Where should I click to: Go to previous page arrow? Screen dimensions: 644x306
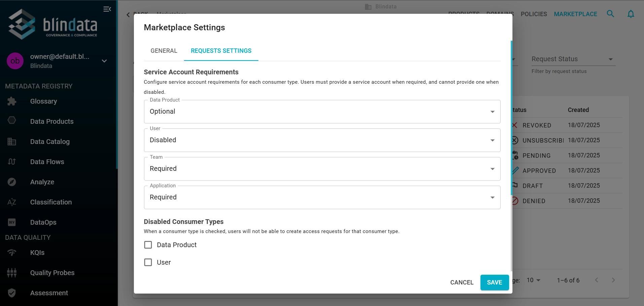597,280
